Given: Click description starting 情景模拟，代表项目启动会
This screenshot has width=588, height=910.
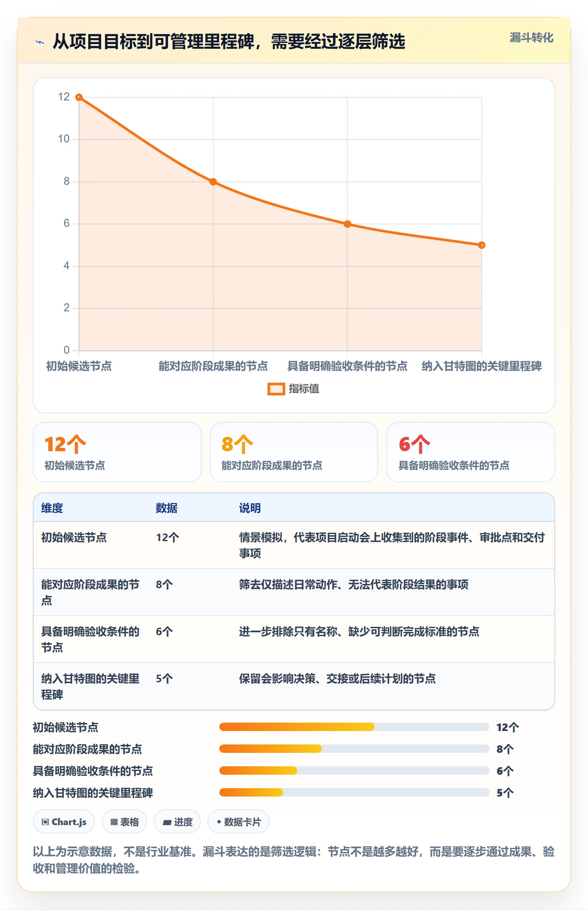Looking at the screenshot, I should click(392, 545).
